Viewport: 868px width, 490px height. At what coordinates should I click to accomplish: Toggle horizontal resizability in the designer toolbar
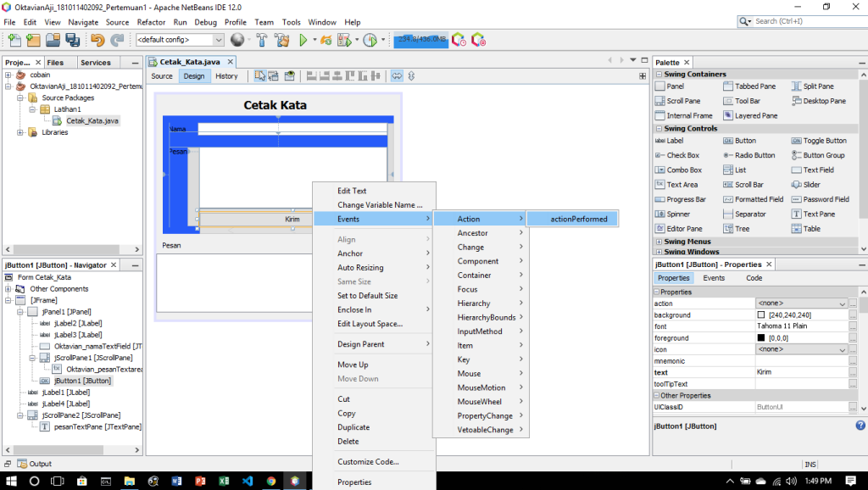(x=397, y=75)
